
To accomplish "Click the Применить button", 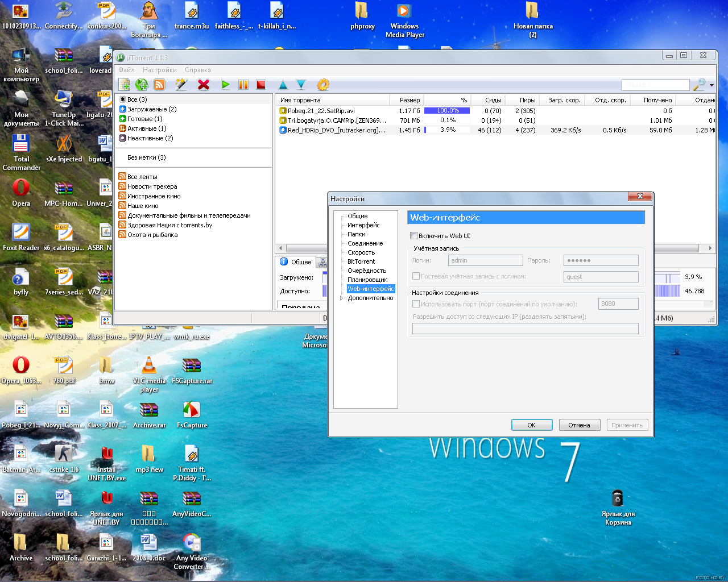I will 627,425.
